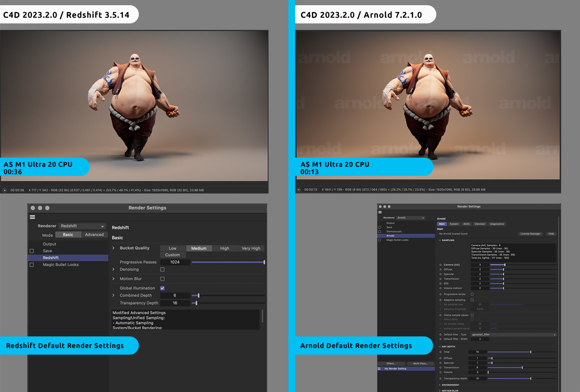This screenshot has width=580, height=392.
Task: Open the Denoiser tab
Action: 480,224
